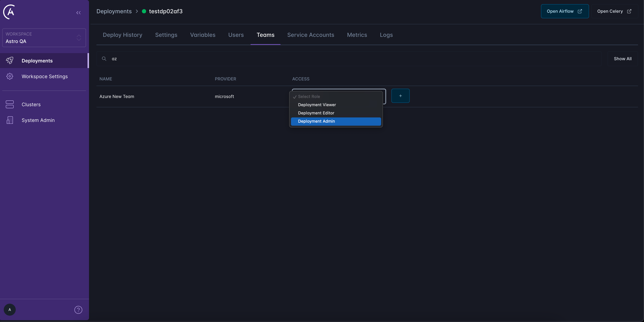Open the Metrics tab
This screenshot has width=644, height=322.
pos(357,35)
